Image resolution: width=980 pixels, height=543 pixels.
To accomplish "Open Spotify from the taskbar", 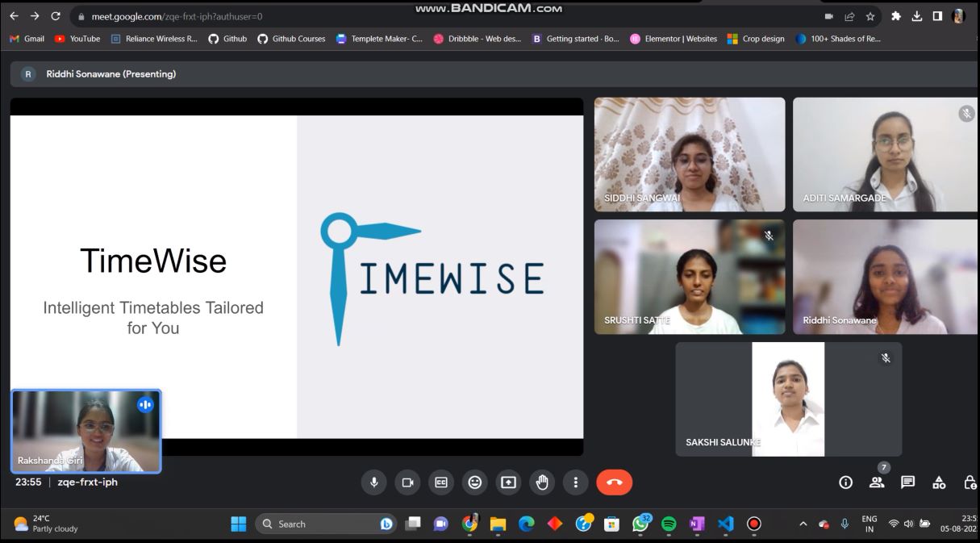I will 668,524.
